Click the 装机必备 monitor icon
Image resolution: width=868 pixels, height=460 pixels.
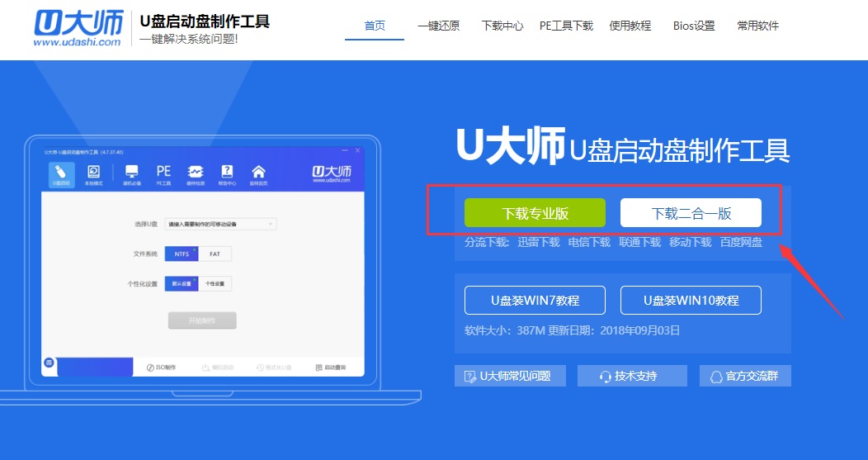coord(131,173)
